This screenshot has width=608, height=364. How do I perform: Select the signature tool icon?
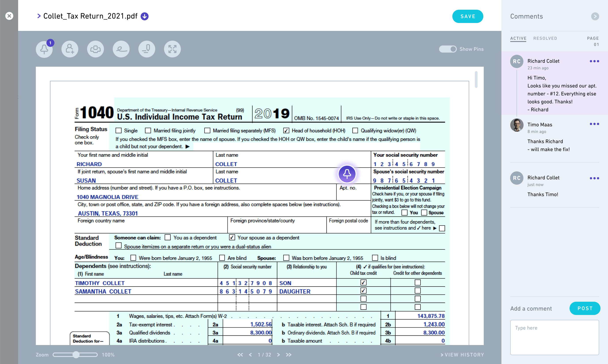point(121,49)
